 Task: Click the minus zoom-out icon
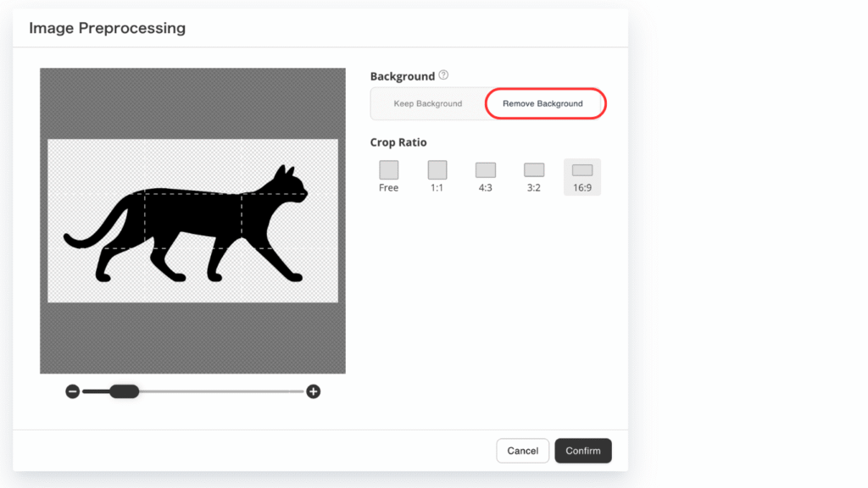(x=73, y=391)
